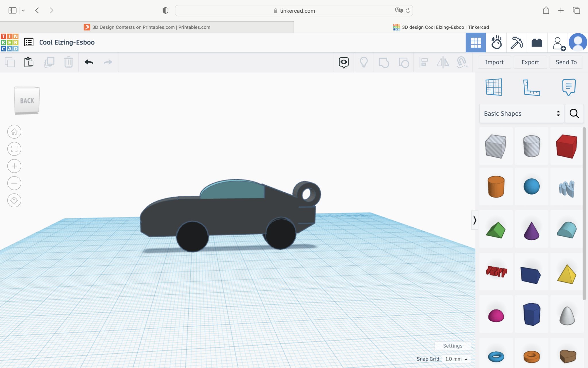Toggle the Comments panel speech bubble

569,87
